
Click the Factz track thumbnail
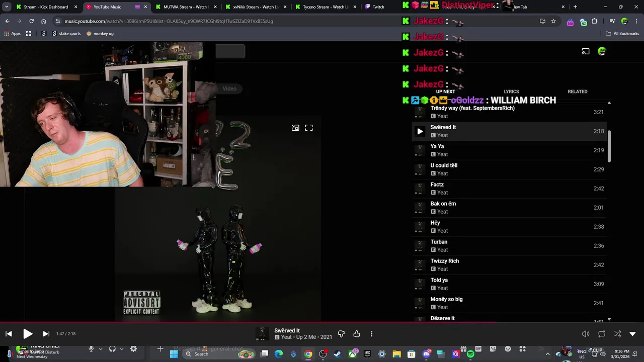coord(420,189)
